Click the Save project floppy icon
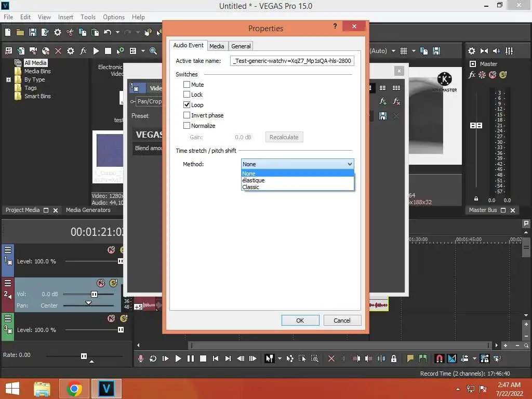The width and height of the screenshot is (532, 399). coord(33,32)
